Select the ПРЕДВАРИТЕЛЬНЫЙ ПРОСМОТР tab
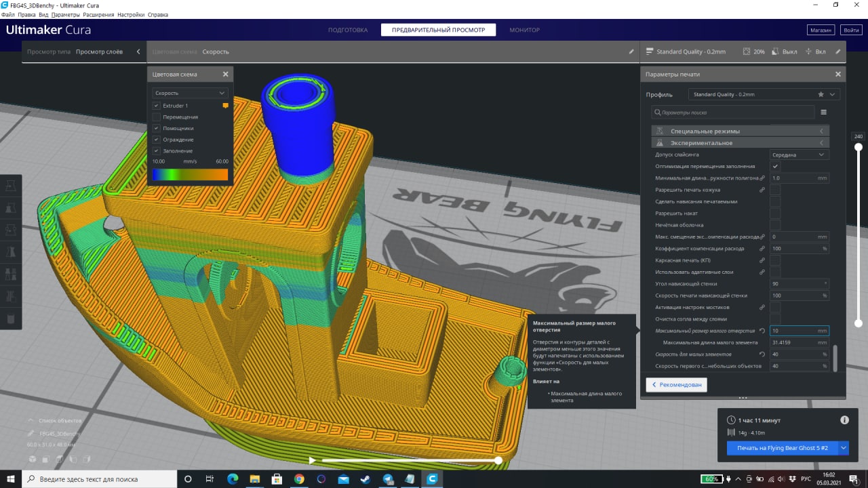 tap(438, 30)
